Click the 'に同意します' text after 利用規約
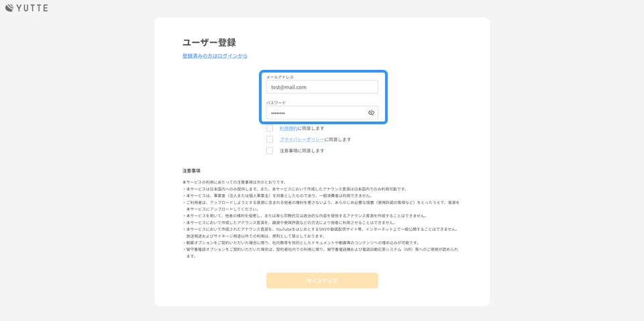 coord(311,128)
